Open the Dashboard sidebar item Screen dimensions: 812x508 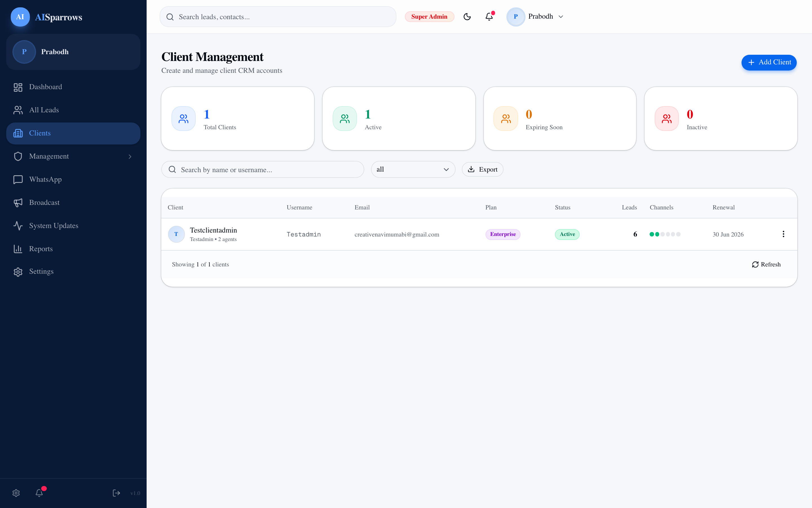[73, 87]
